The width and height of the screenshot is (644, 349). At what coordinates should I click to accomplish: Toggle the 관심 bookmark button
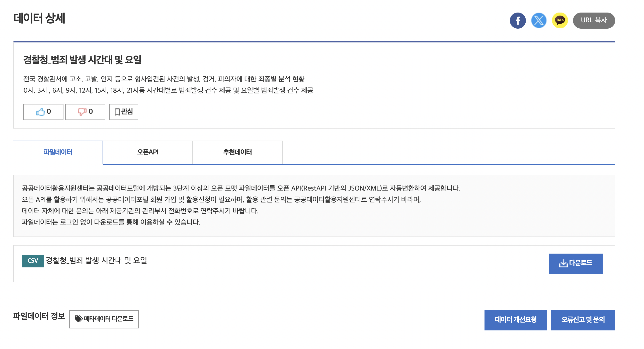[x=124, y=112]
